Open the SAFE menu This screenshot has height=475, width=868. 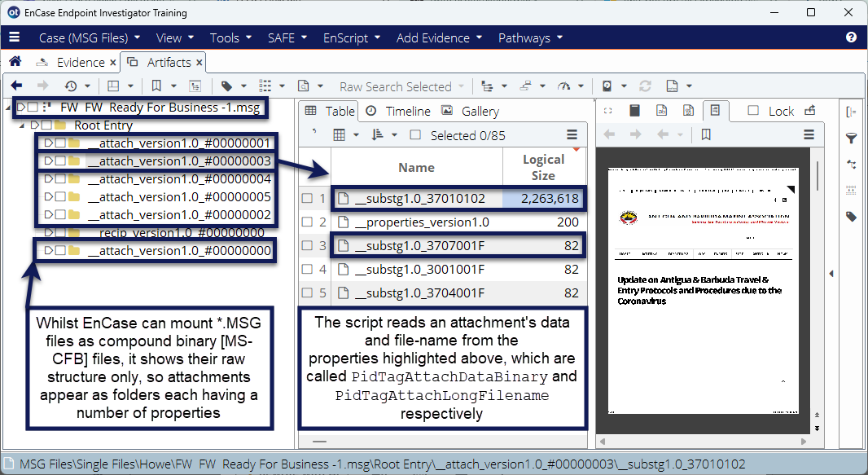[287, 37]
